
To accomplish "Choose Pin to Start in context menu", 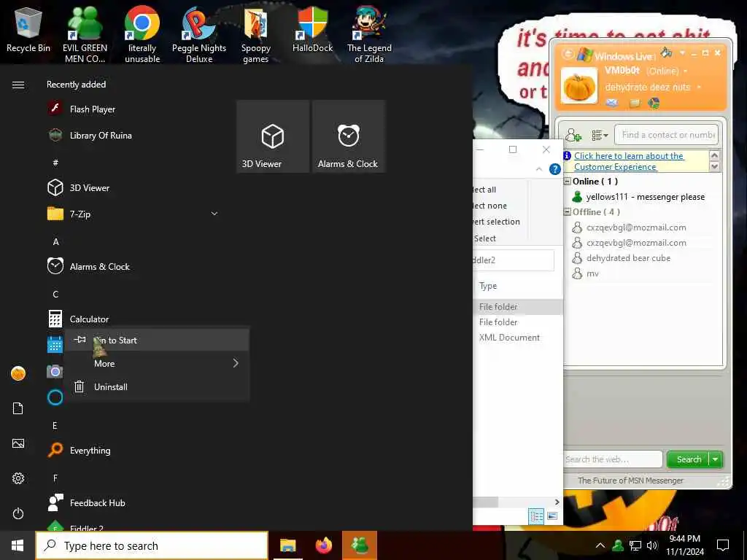I will pos(157,340).
